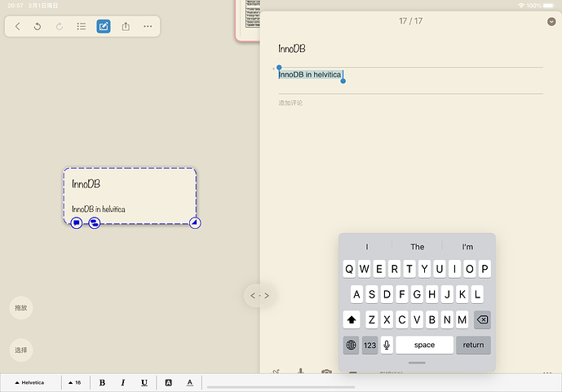Tap the status bar clock 20:57

(15, 6)
